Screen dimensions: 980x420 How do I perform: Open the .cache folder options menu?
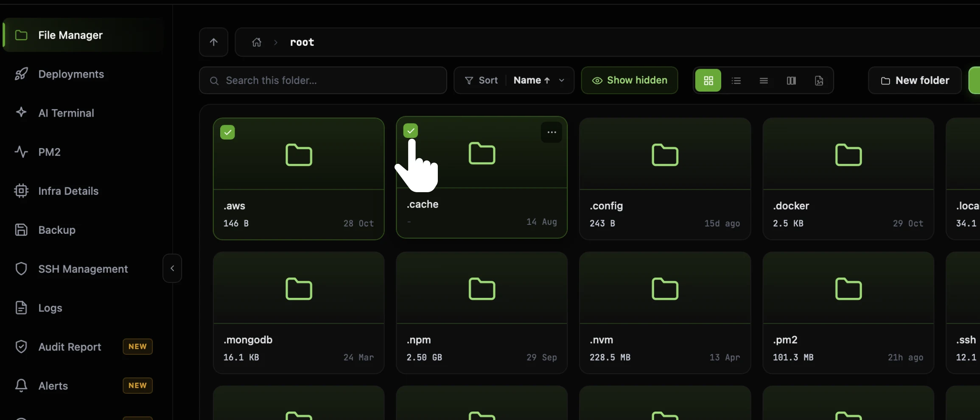[552, 132]
